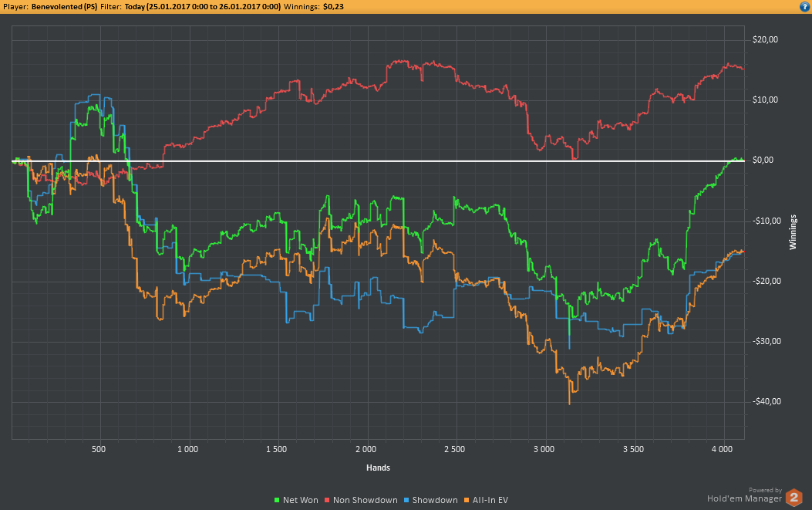Click the 3 000 hands axis label

[544, 449]
